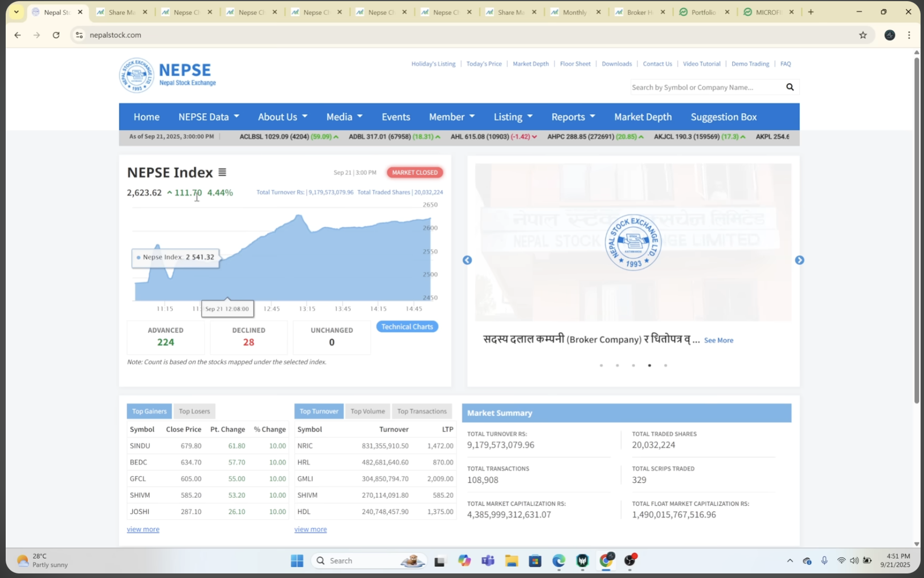Open Windows Start menu
Screen dimensions: 924x578
pos(297,561)
